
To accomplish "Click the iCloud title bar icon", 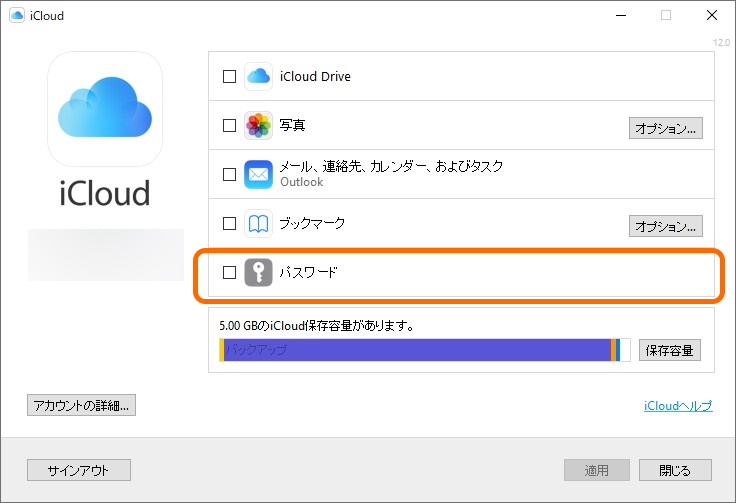I will pos(17,15).
